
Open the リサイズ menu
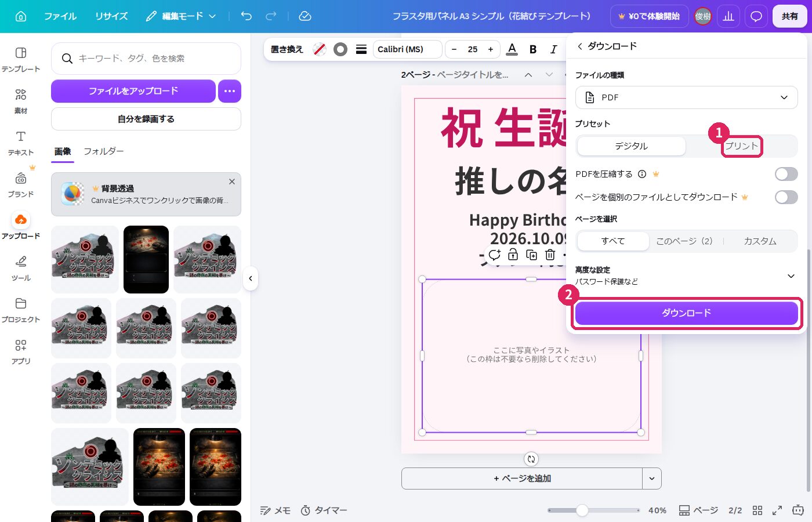[111, 16]
